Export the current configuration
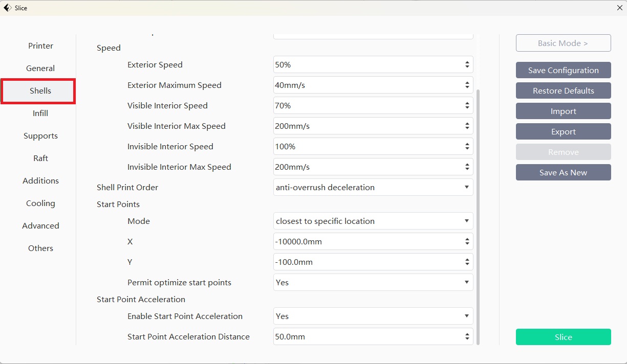 coord(563,131)
